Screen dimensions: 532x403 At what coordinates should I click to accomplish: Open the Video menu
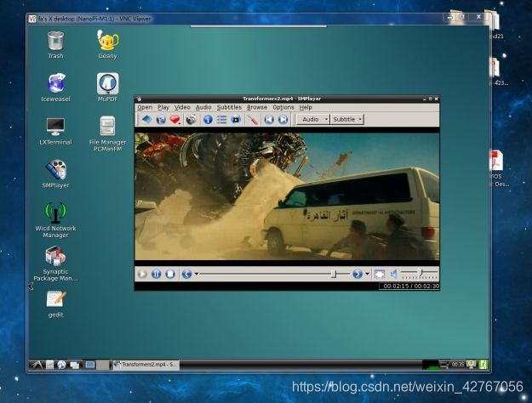tap(182, 107)
